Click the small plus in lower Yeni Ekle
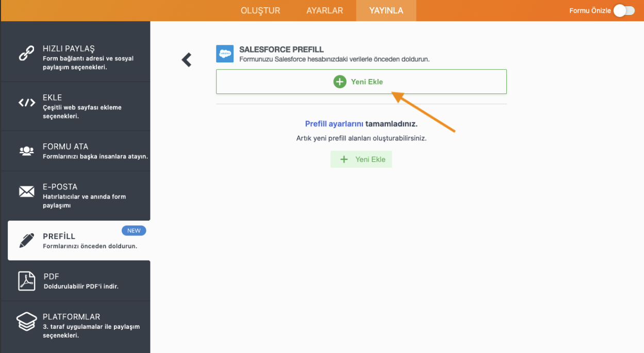Image resolution: width=644 pixels, height=353 pixels. coord(344,159)
